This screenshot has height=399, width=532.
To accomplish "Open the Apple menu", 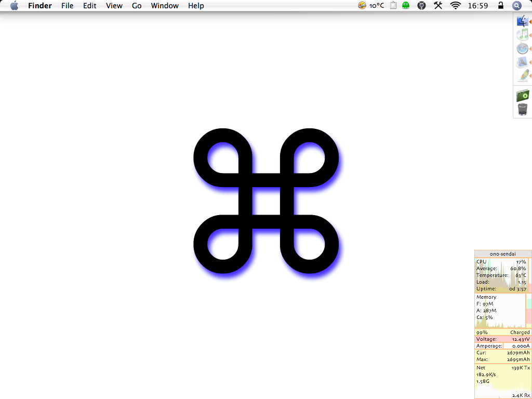I will [x=14, y=5].
